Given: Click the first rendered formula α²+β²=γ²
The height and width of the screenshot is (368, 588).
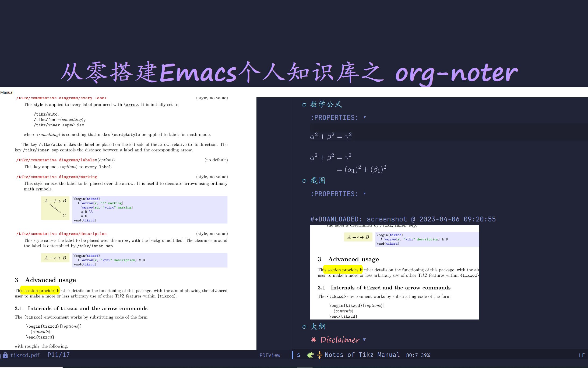Looking at the screenshot, I should pyautogui.click(x=331, y=136).
